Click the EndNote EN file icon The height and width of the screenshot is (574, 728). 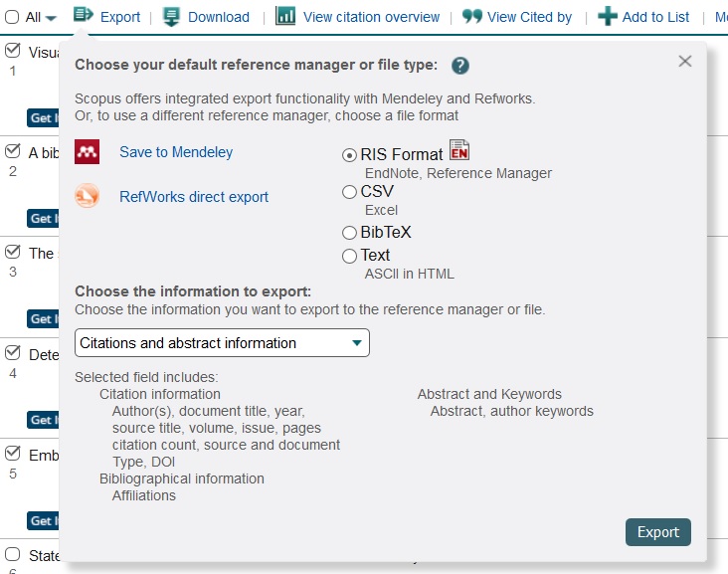(459, 150)
